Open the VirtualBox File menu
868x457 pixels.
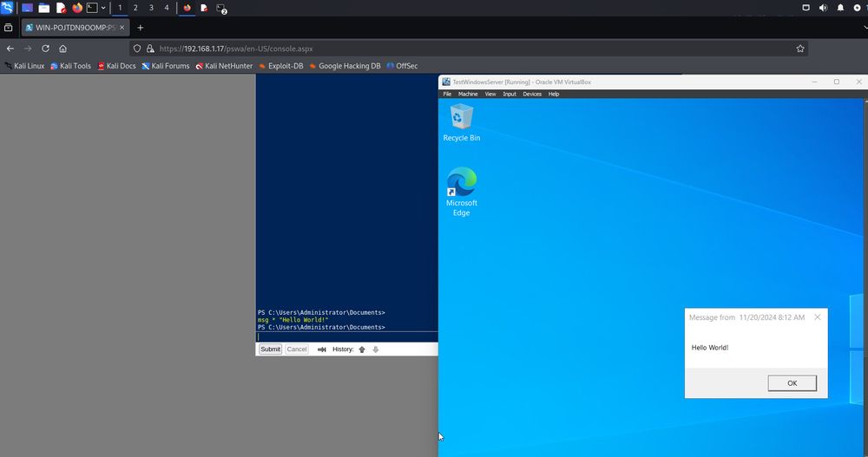(x=447, y=94)
